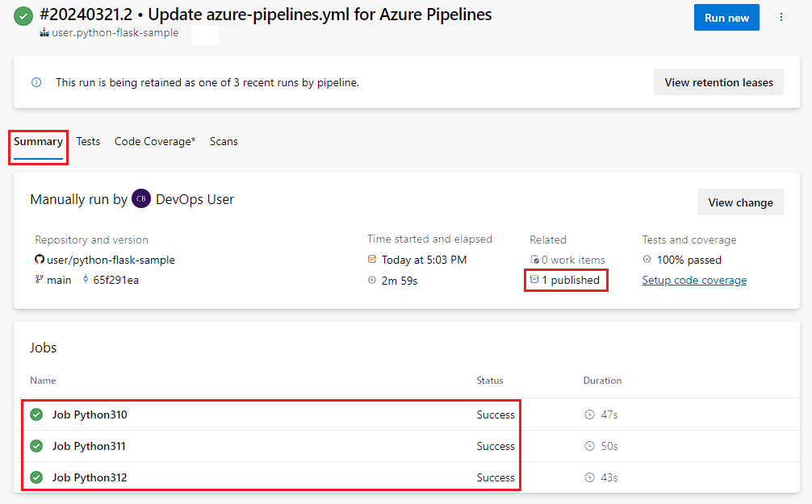The image size is (812, 504).
Task: Click the run title #20240321.2 heading
Action: coord(266,15)
